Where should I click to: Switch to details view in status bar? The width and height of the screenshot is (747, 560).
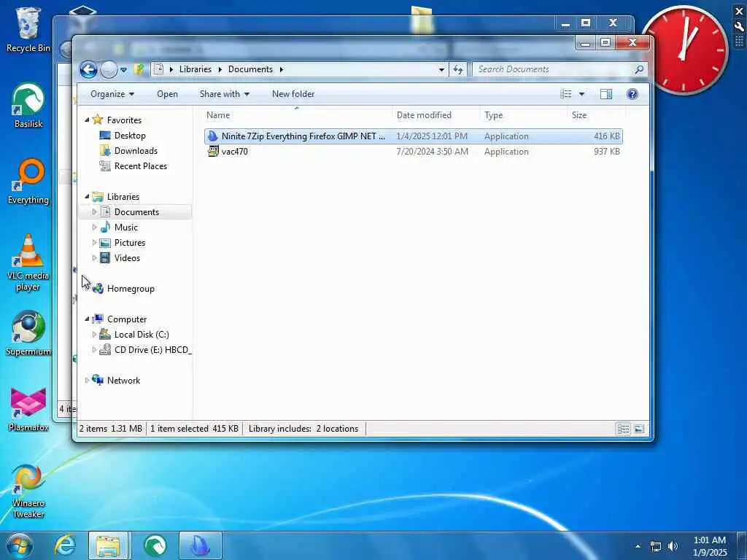[624, 429]
